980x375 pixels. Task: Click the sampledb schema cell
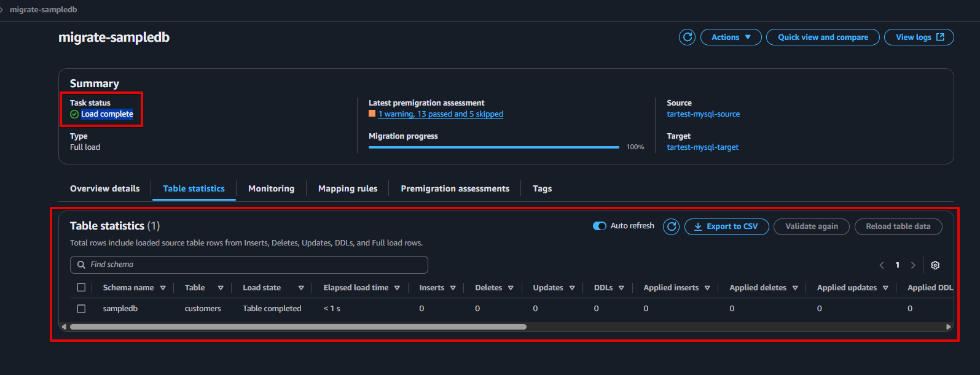coord(120,309)
